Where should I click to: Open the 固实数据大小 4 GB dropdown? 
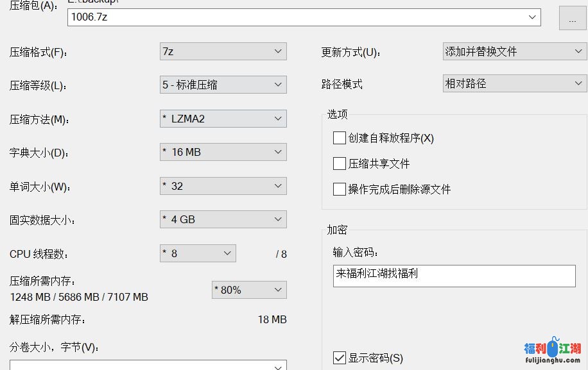278,219
